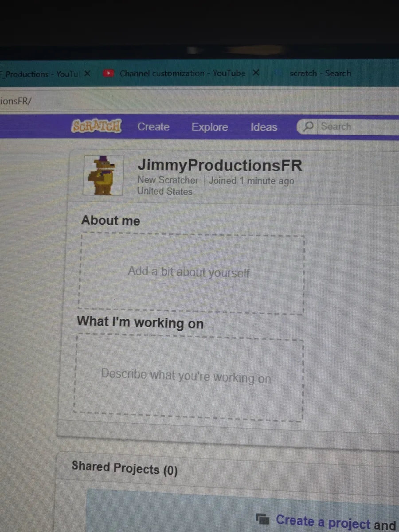
Task: Click the What I'm working on heading
Action: click(140, 322)
